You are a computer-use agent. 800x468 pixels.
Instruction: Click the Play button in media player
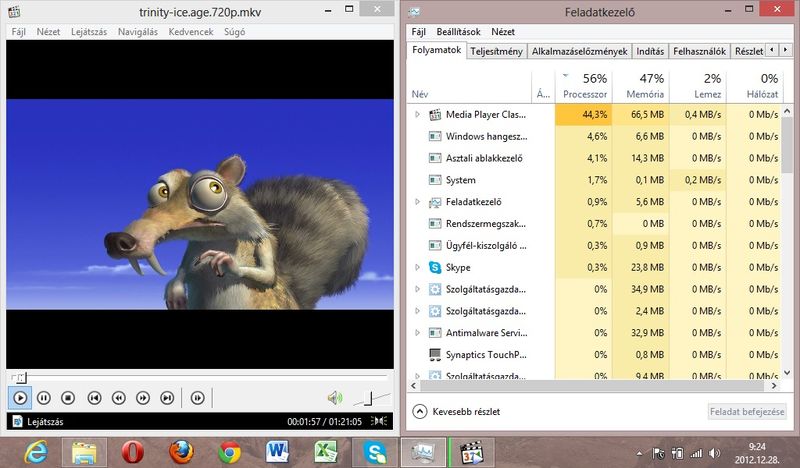coord(20,398)
